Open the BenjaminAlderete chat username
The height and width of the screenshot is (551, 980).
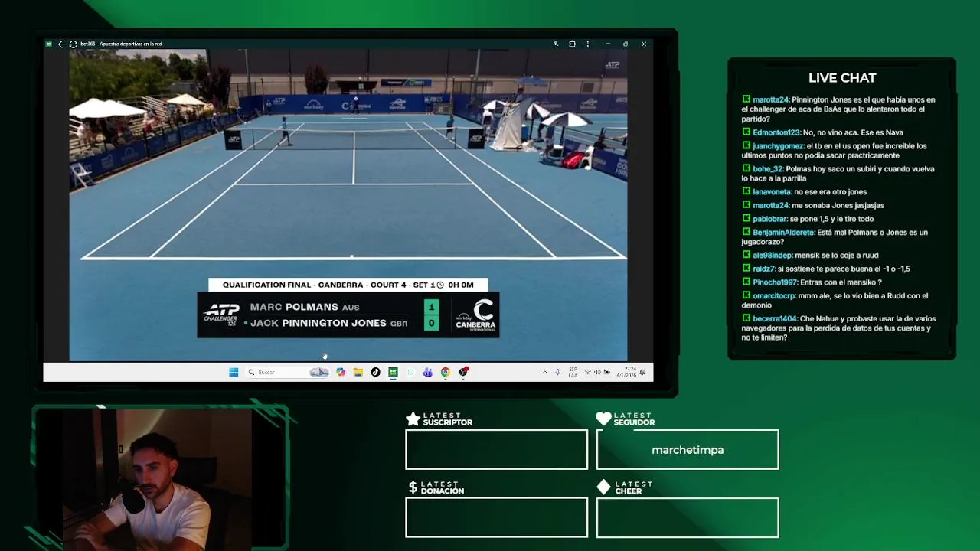783,233
